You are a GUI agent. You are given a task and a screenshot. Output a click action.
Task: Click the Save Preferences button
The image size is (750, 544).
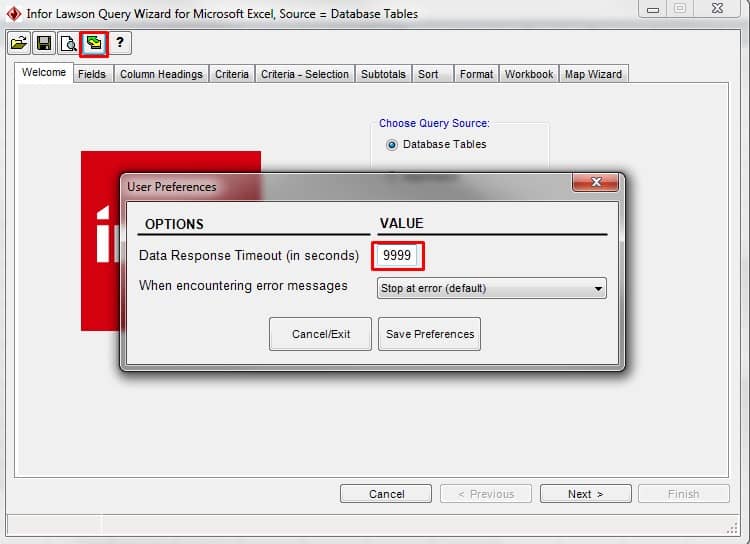pos(430,334)
